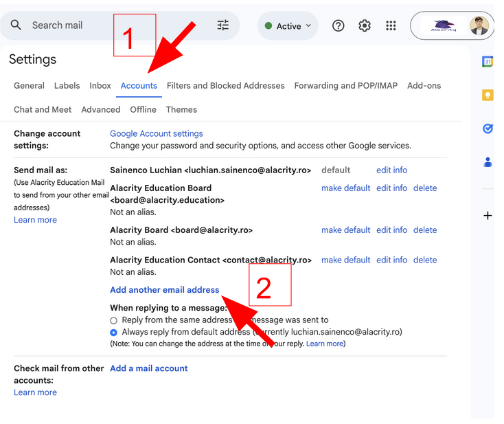Viewport: 504px width, 424px height.
Task: Click the Alacrity organization logo
Action: click(x=444, y=25)
